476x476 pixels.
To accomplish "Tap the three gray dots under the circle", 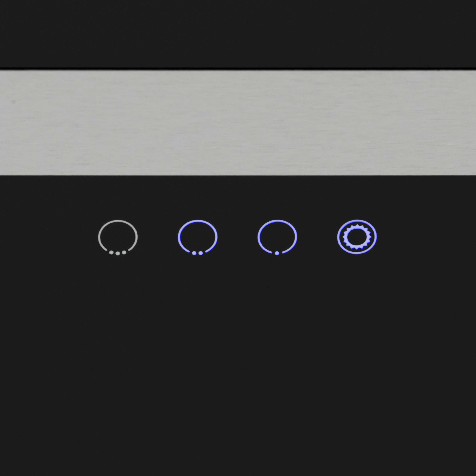I will (x=118, y=253).
